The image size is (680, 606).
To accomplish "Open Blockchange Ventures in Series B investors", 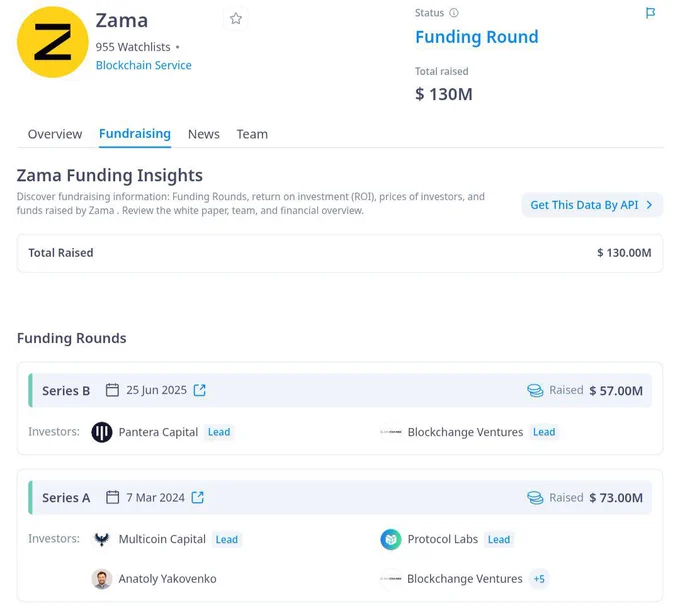I will [465, 432].
